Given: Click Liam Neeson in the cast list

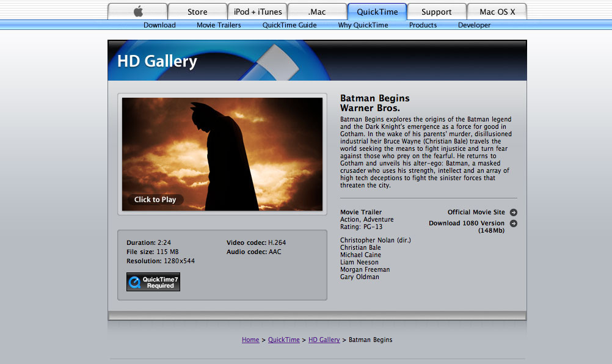Looking at the screenshot, I should tap(359, 263).
